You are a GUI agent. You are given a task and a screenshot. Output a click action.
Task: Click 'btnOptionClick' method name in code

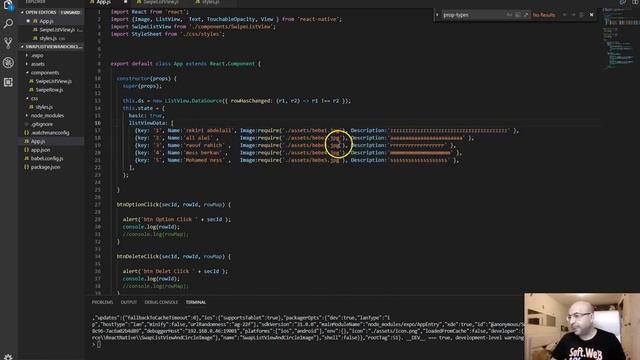(138, 204)
